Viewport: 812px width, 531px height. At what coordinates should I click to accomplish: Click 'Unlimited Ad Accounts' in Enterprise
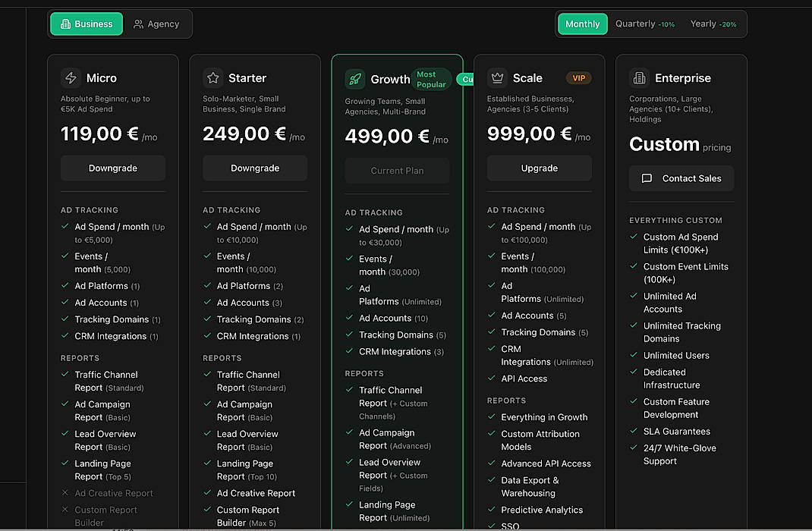pos(669,303)
